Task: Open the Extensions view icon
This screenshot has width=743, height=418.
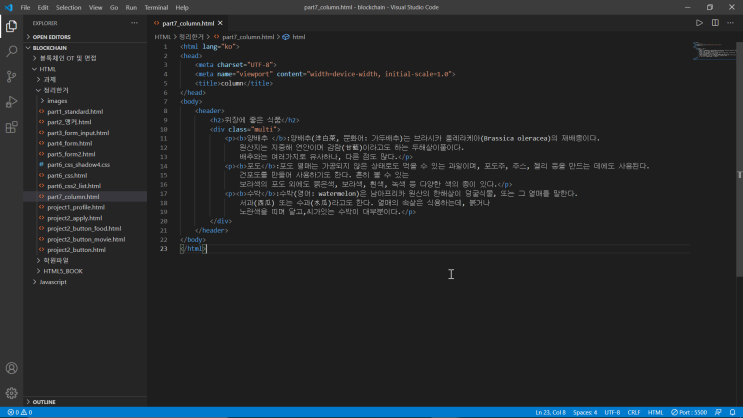Action: coord(11,127)
